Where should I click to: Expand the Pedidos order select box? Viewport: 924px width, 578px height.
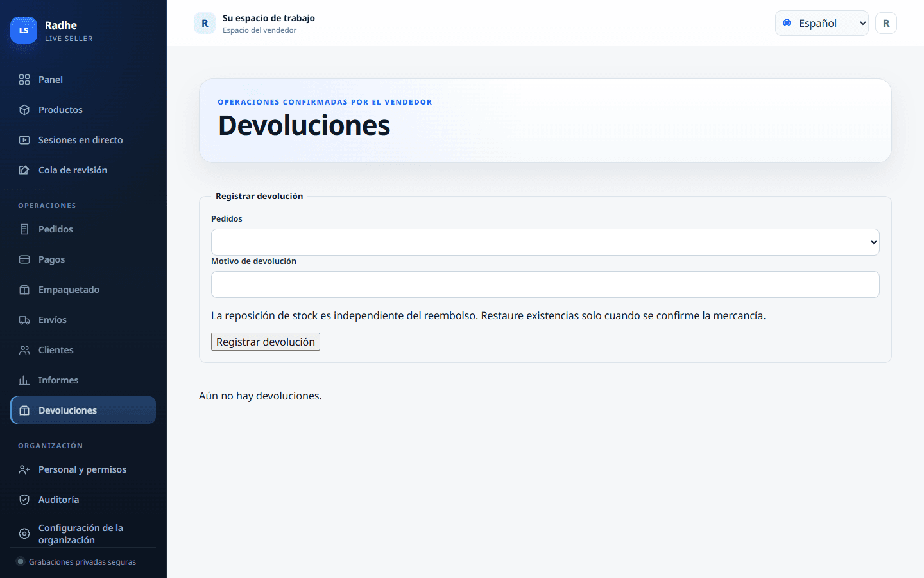(545, 242)
